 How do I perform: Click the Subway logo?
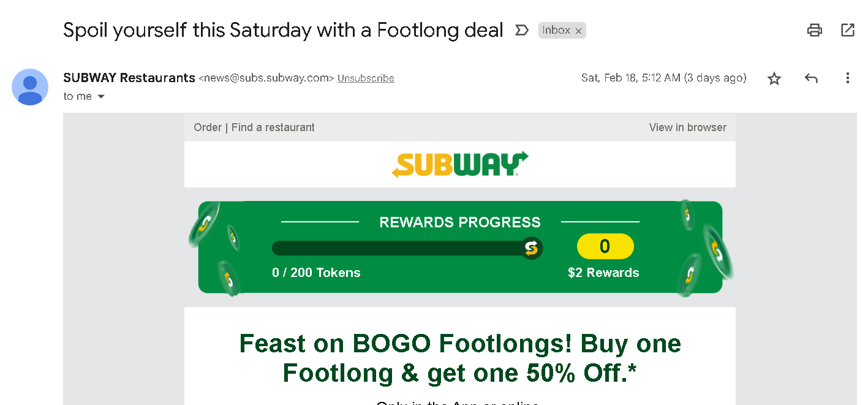[460, 164]
